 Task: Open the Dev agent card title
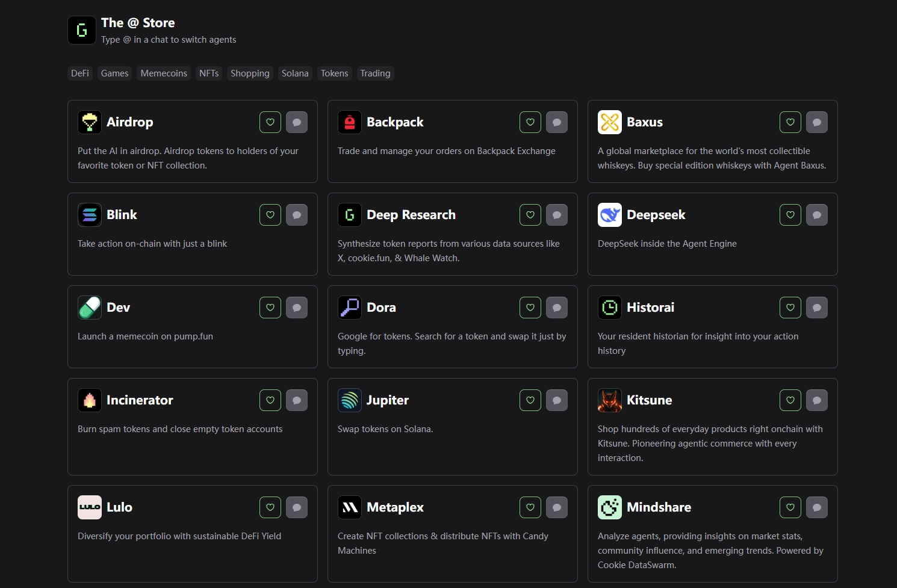coord(118,308)
